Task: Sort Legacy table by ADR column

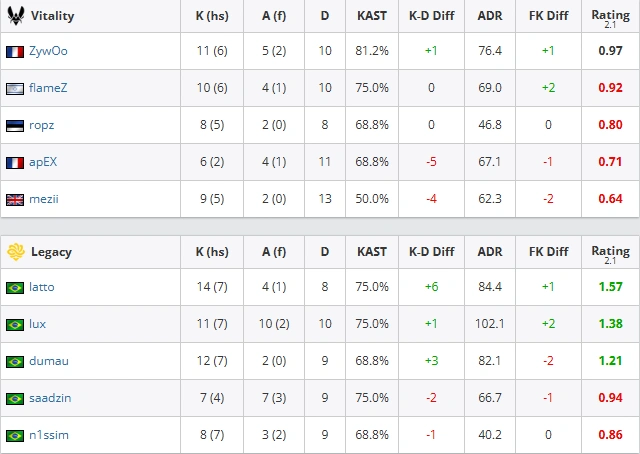Action: (x=490, y=252)
